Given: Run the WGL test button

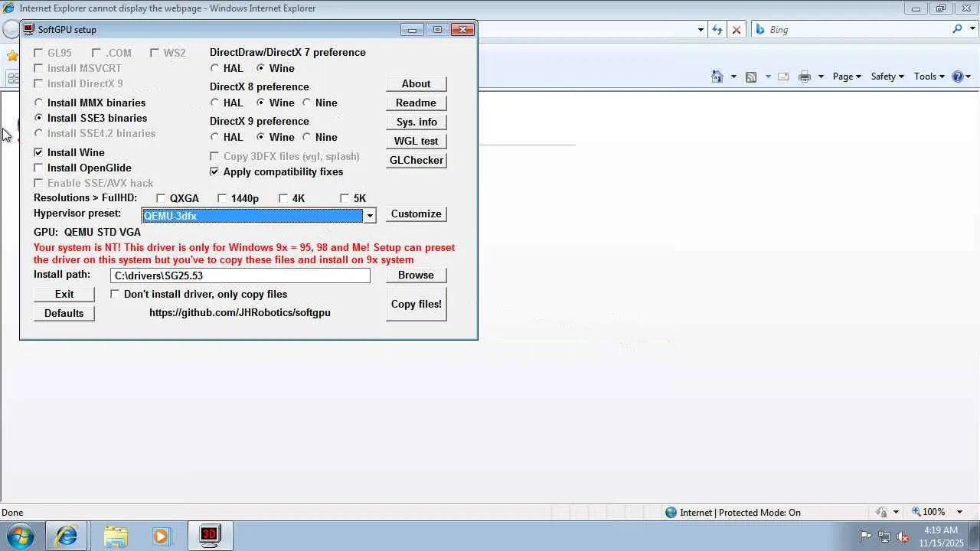Looking at the screenshot, I should coord(416,141).
